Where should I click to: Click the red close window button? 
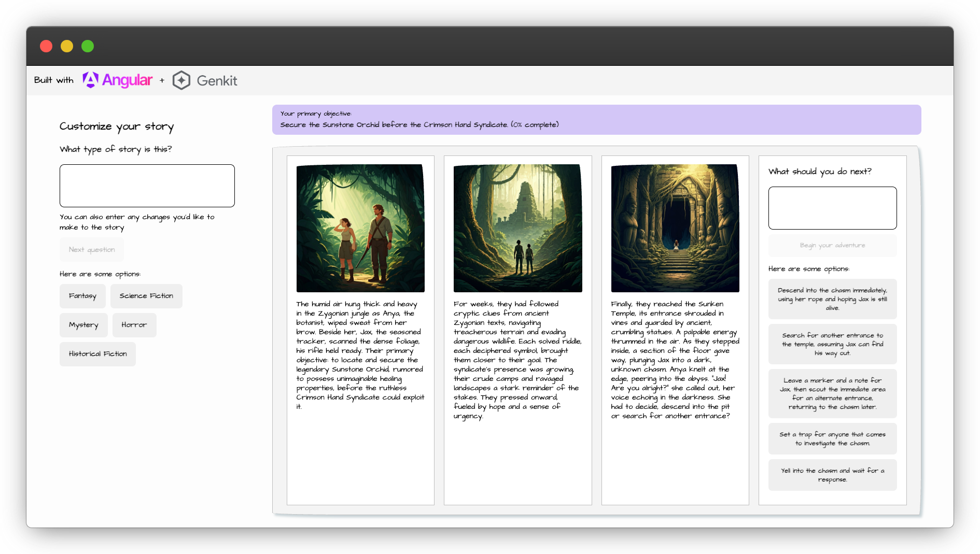tap(46, 46)
